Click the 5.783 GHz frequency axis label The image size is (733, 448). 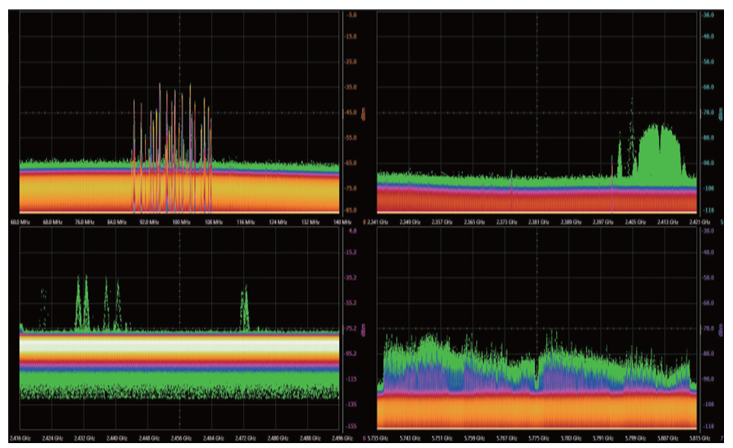571,438
